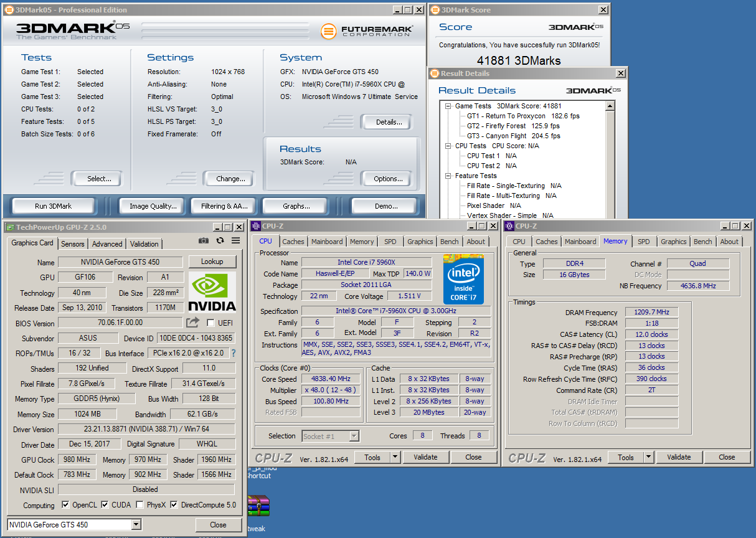
Task: Click the 3DMark Score title bar icon
Action: coord(435,10)
